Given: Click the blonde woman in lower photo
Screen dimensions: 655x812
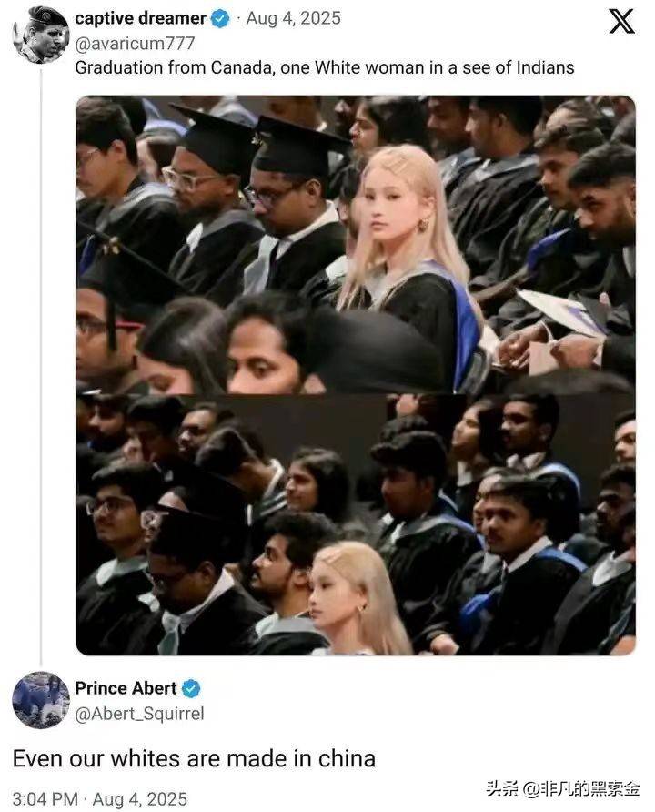Looking at the screenshot, I should click(x=357, y=598).
